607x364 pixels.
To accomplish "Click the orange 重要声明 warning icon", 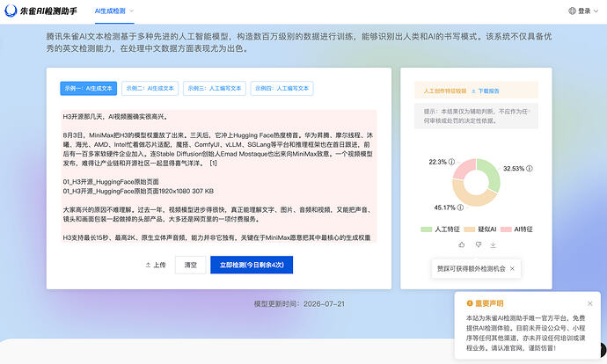I will pyautogui.click(x=470, y=303).
